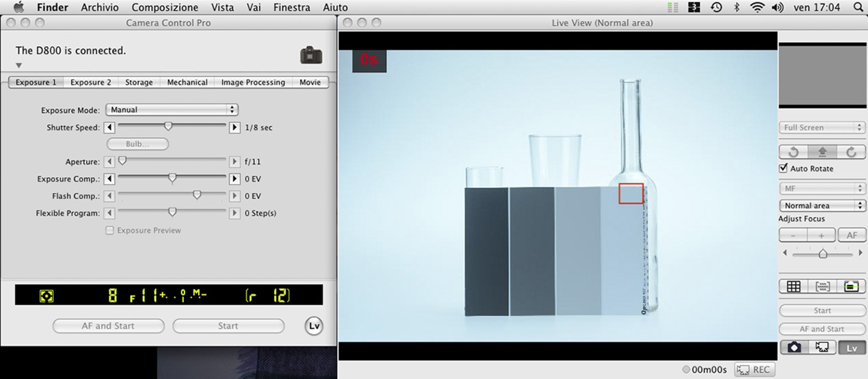Open the MF focus mode dropdown
868x379 pixels.
[x=822, y=188]
